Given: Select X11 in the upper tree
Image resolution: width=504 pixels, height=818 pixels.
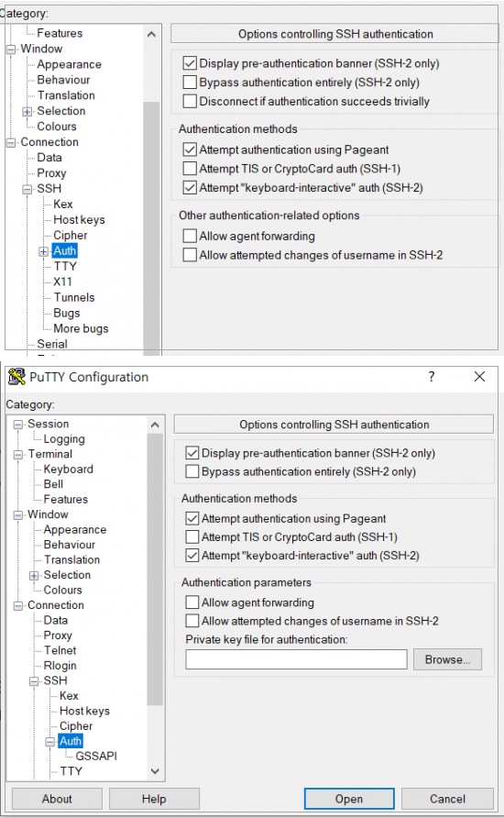Looking at the screenshot, I should coord(62,282).
